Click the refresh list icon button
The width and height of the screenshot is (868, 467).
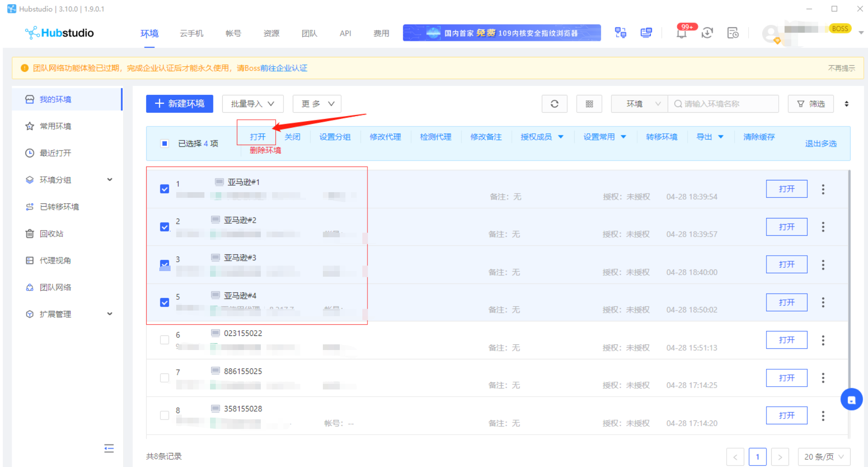click(x=555, y=104)
